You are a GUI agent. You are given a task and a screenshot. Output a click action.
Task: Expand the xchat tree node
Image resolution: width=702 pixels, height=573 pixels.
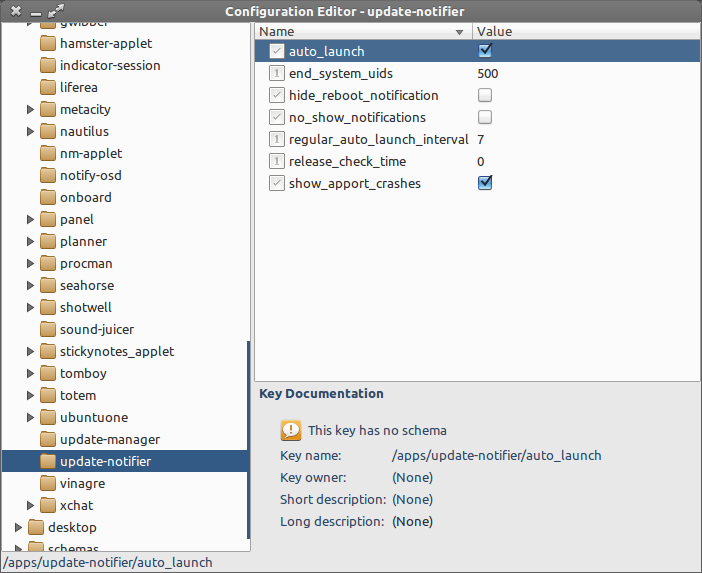pyautogui.click(x=30, y=505)
